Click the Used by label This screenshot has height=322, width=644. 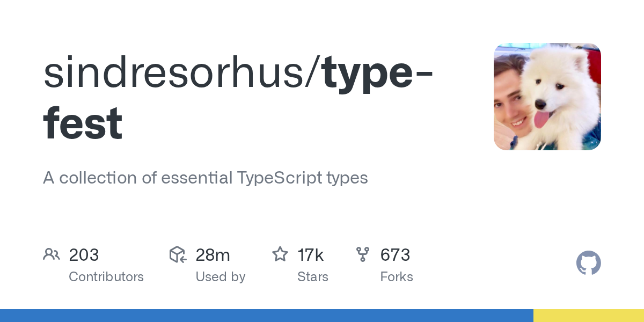[x=221, y=277]
